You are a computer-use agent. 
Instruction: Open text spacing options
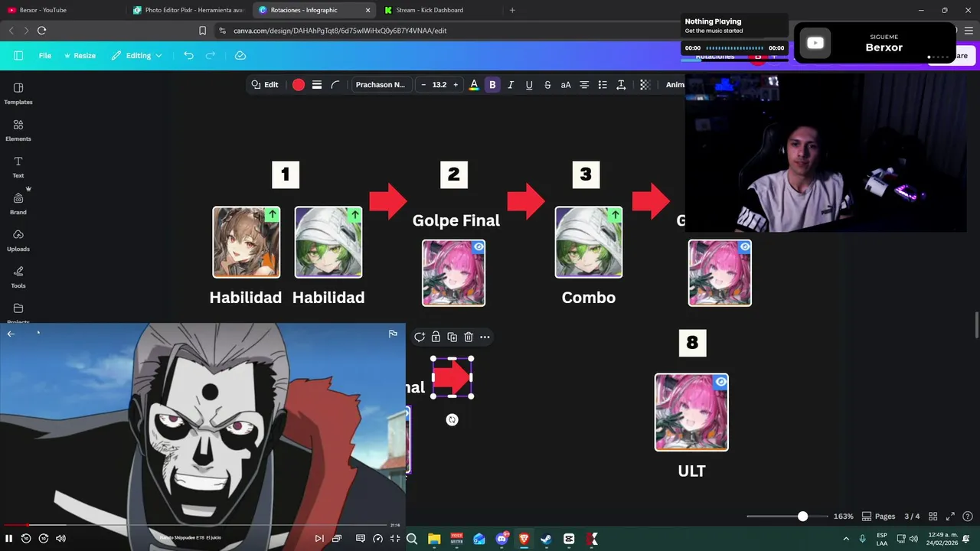pyautogui.click(x=621, y=85)
